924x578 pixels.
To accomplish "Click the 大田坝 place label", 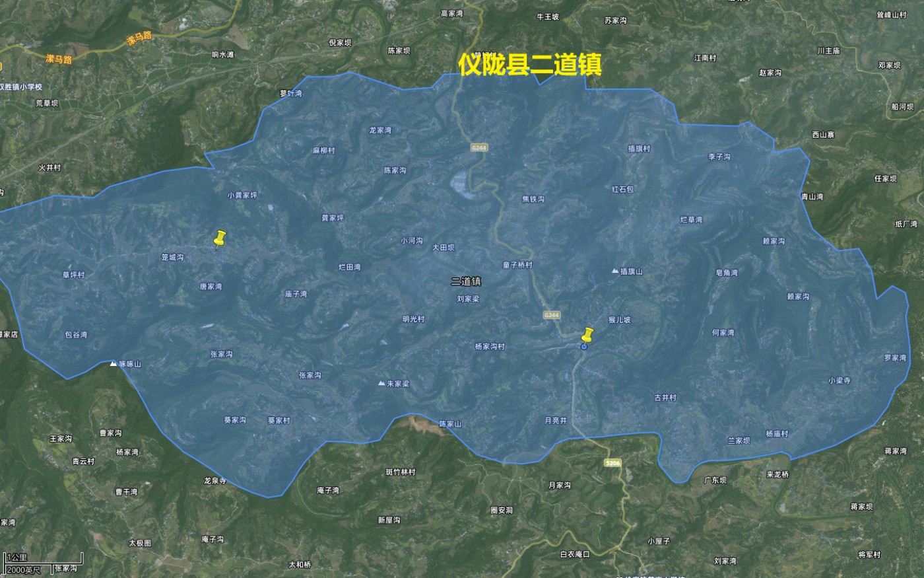I will pyautogui.click(x=444, y=248).
